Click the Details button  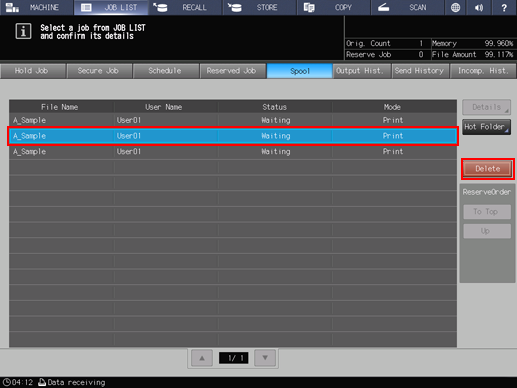coord(486,107)
